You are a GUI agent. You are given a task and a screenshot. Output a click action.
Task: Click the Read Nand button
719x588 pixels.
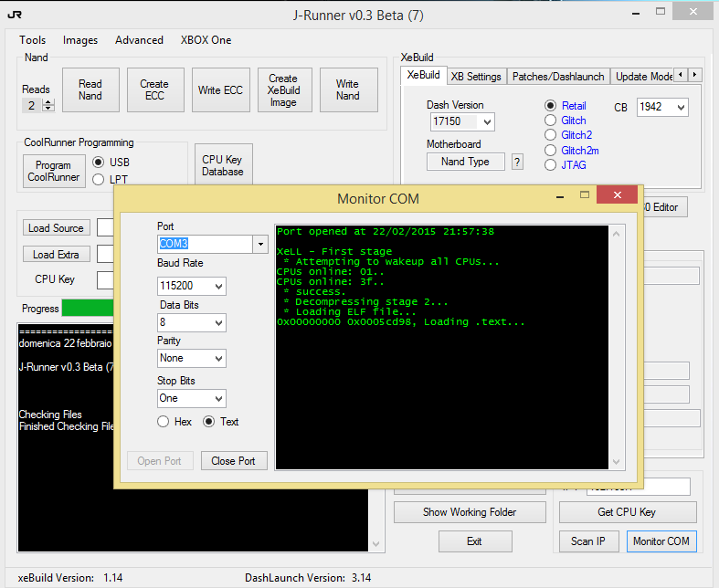point(90,89)
